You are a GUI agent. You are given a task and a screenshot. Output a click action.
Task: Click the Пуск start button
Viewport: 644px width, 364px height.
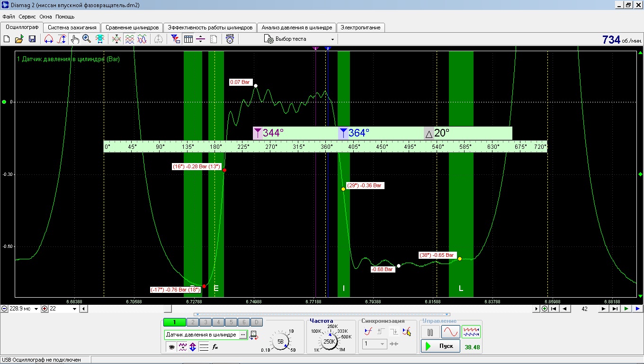pyautogui.click(x=440, y=346)
